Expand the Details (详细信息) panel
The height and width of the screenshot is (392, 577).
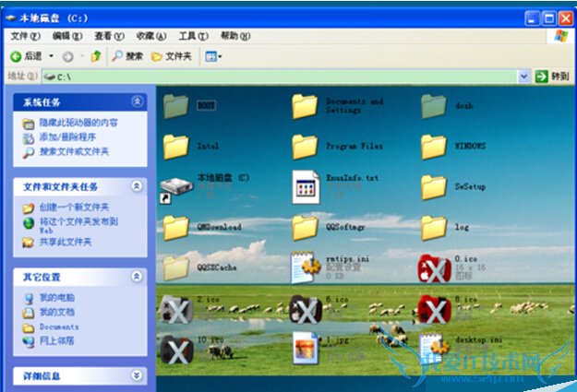click(x=137, y=375)
